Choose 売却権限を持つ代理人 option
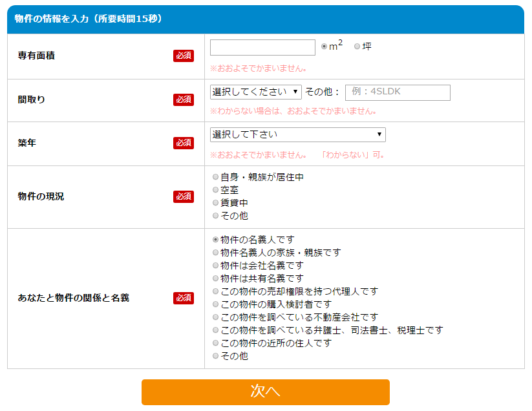The image size is (532, 411). [216, 291]
